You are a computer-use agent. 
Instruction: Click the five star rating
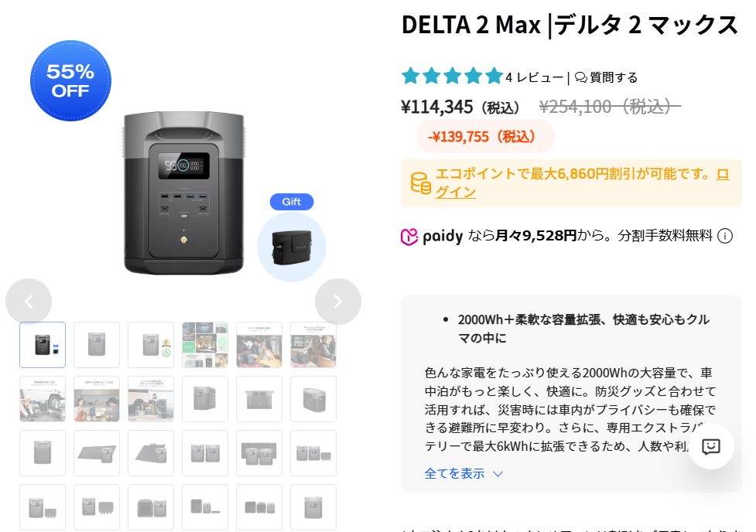[x=452, y=76]
